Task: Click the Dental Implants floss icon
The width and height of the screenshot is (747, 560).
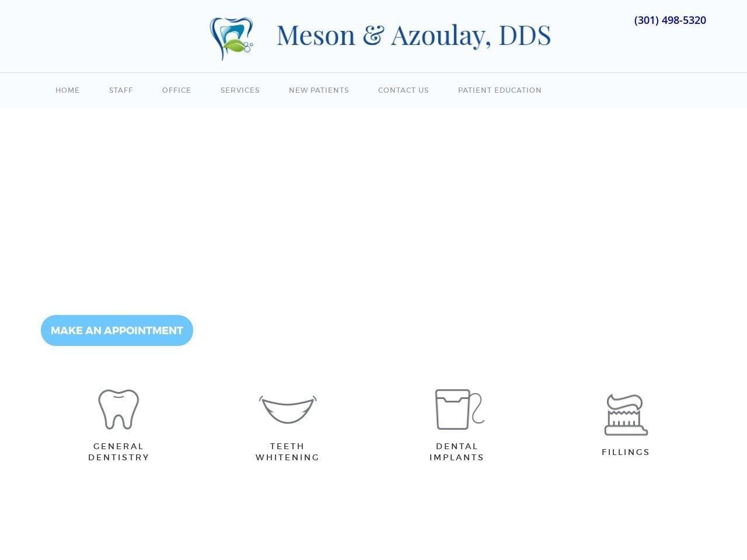Action: tap(459, 409)
